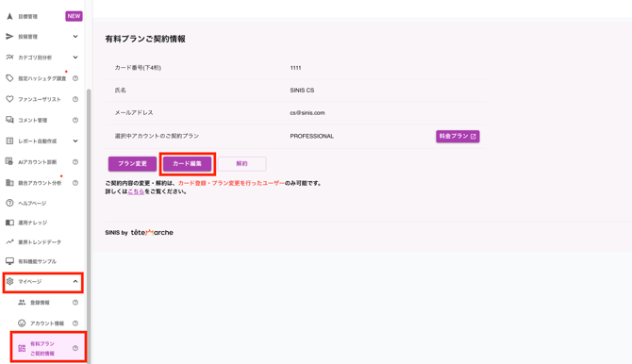Viewport: 632px width, 364px height.
Task: Expand the レポート自動作成 submenu chevron
Action: (x=75, y=141)
